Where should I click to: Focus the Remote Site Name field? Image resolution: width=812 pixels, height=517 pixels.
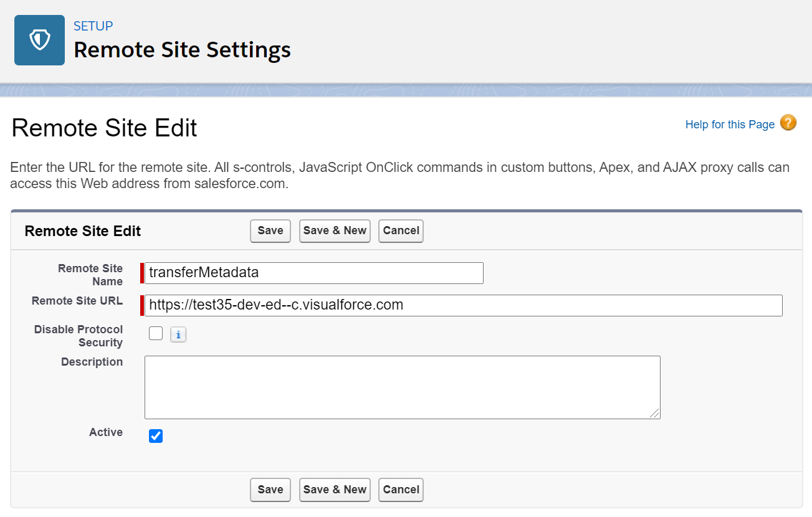click(313, 273)
